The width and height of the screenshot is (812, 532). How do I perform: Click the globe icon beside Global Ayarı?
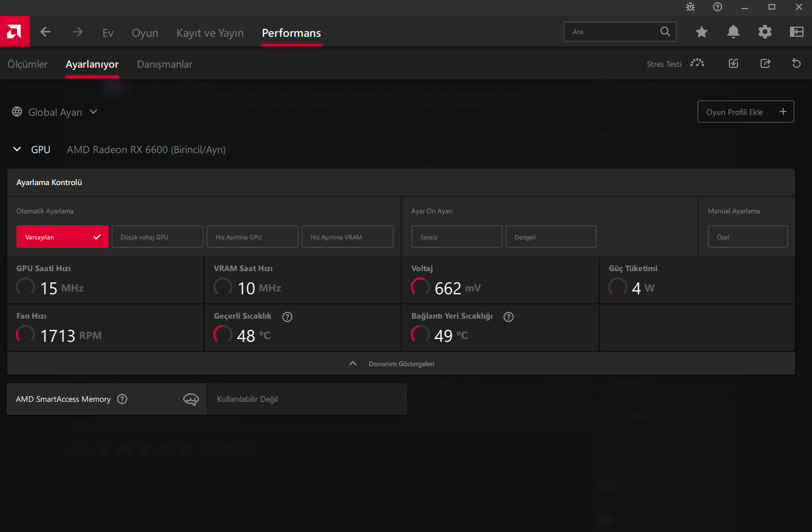pos(17,112)
